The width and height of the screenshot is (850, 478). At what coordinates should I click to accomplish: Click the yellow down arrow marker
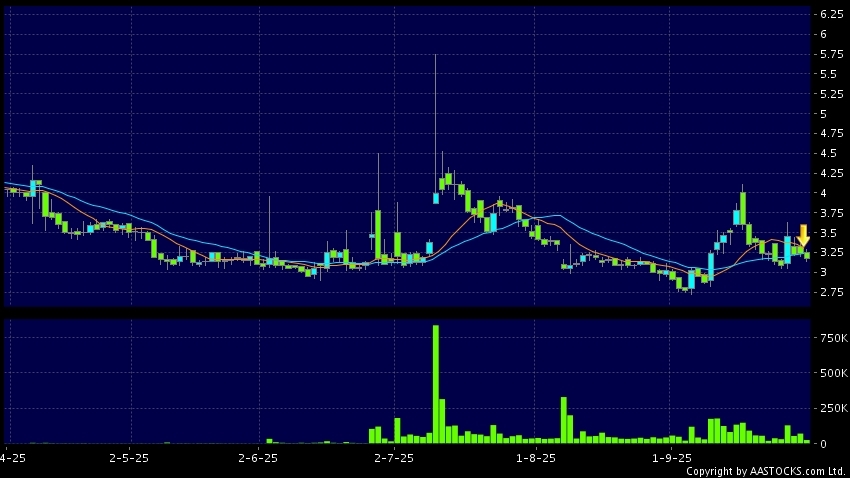coord(803,235)
